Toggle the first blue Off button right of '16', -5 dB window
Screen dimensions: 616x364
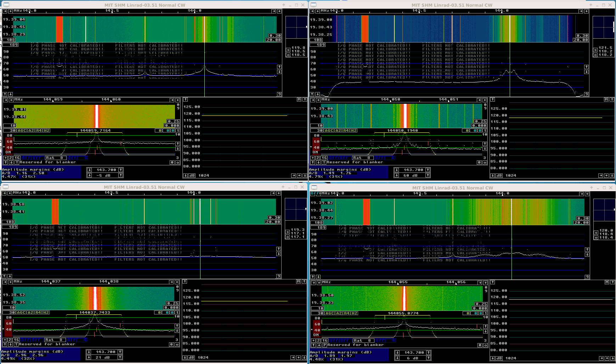tap(27, 158)
